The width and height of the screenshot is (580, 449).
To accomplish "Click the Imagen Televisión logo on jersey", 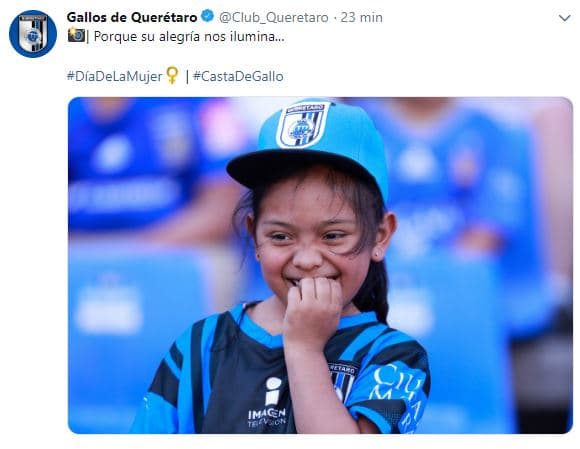I will click(267, 403).
